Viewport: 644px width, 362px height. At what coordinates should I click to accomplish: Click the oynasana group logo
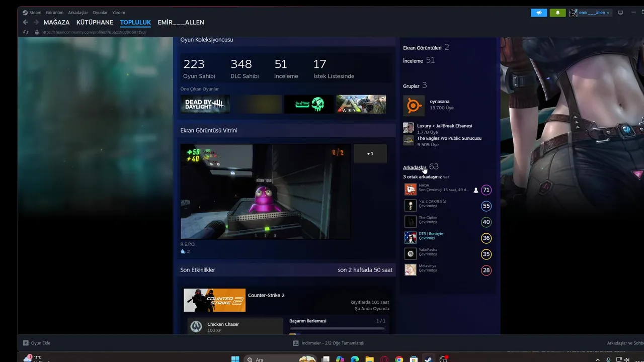point(414,106)
